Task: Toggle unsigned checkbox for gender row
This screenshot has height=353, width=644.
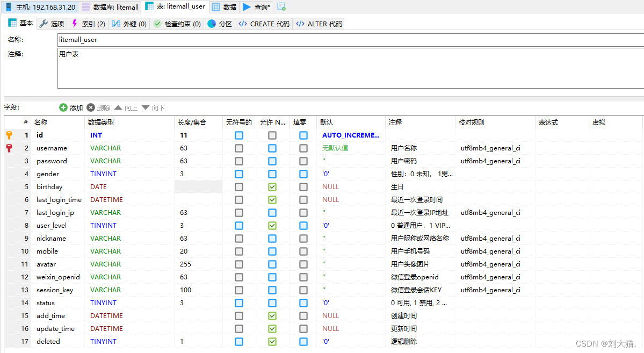Action: point(238,174)
